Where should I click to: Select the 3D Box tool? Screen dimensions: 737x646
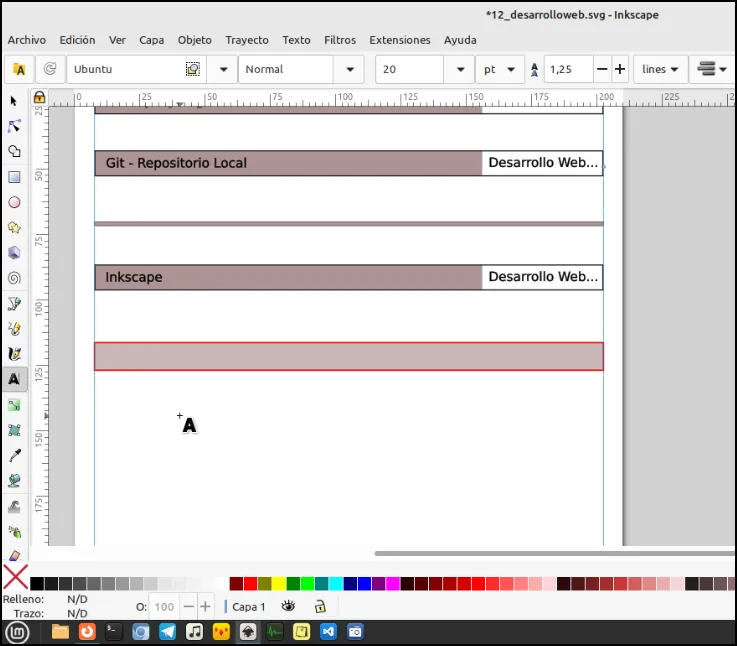click(x=14, y=253)
